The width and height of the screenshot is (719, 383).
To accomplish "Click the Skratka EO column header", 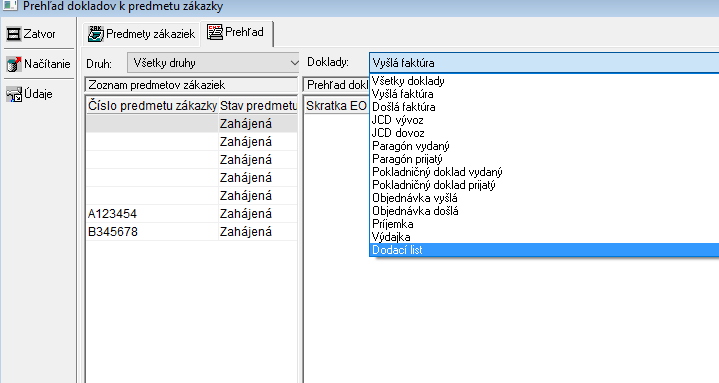I will [x=336, y=105].
